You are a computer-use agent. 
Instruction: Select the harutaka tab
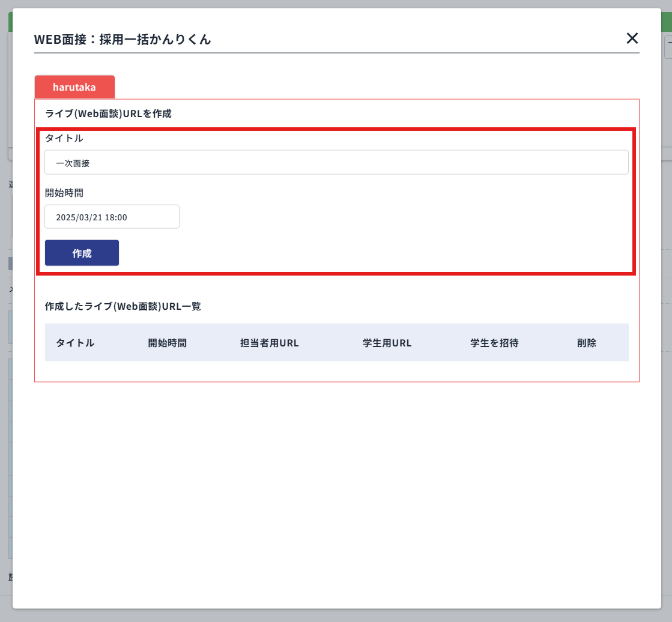[74, 87]
